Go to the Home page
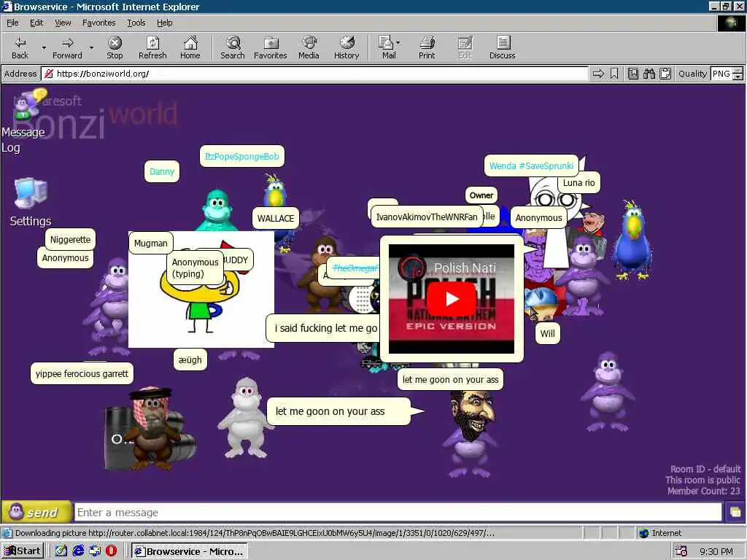747x560 pixels. click(190, 47)
